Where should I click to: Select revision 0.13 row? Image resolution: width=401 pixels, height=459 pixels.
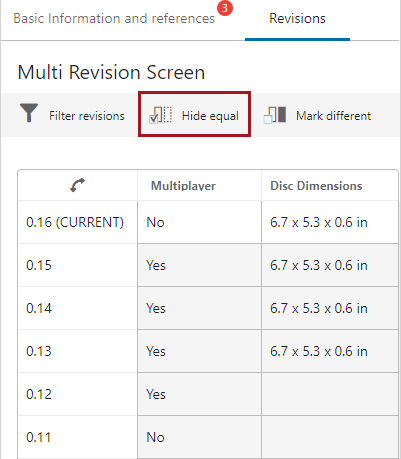click(208, 351)
